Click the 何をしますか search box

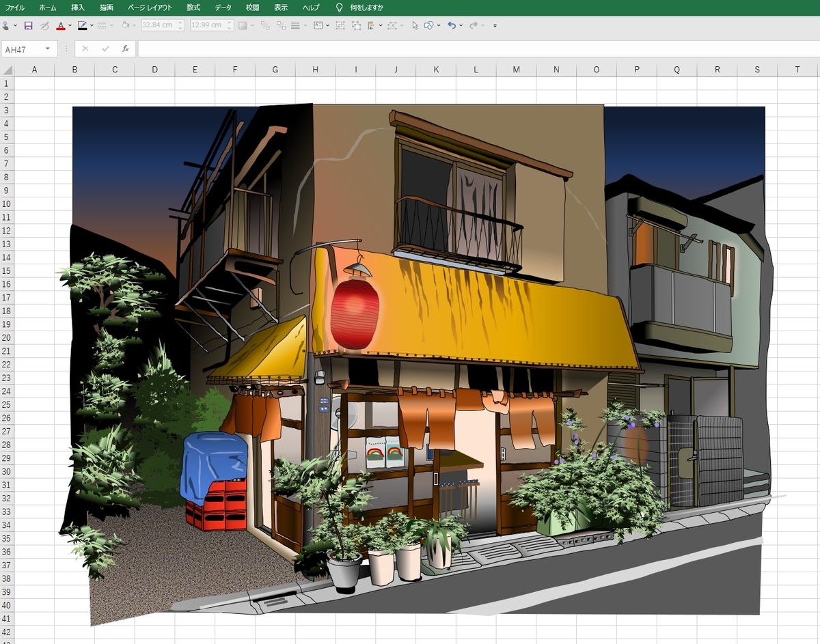click(366, 8)
